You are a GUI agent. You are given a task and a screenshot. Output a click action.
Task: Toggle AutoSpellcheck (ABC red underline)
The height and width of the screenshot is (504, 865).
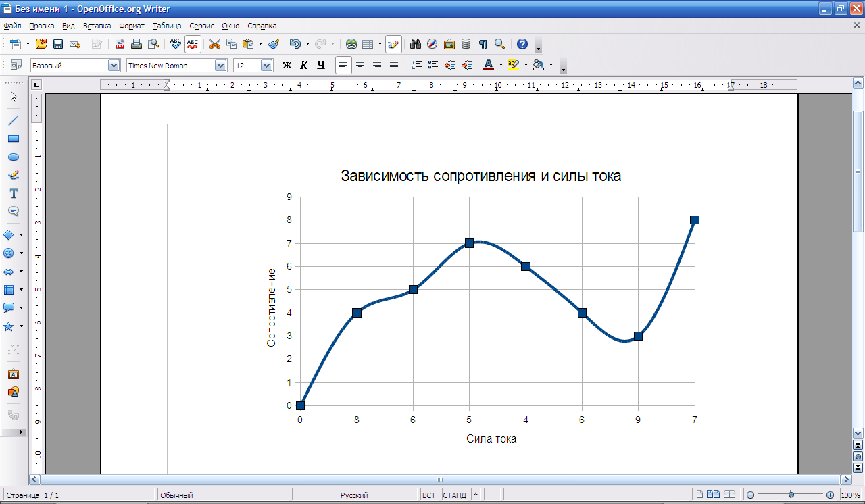point(193,44)
